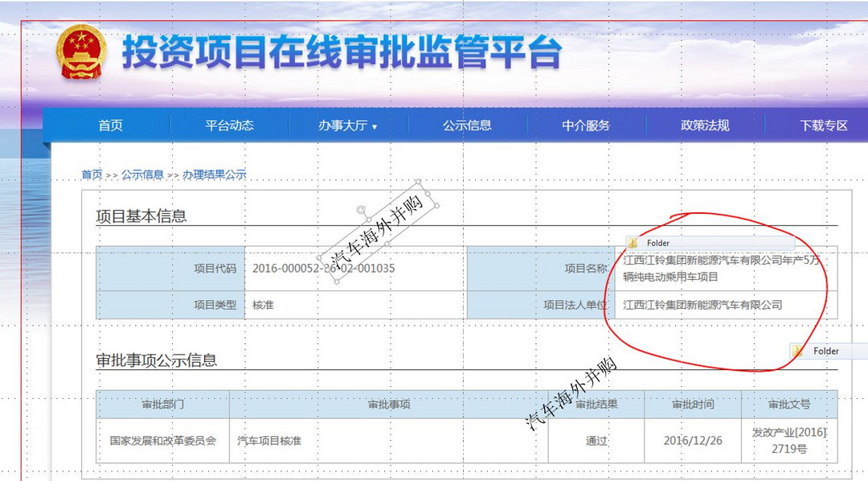
Task: Click the 投资项目在线审批监管平台 site title
Action: [342, 52]
